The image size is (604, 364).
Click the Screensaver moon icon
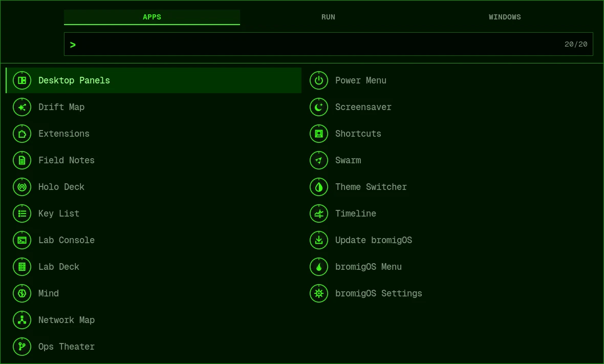point(318,107)
